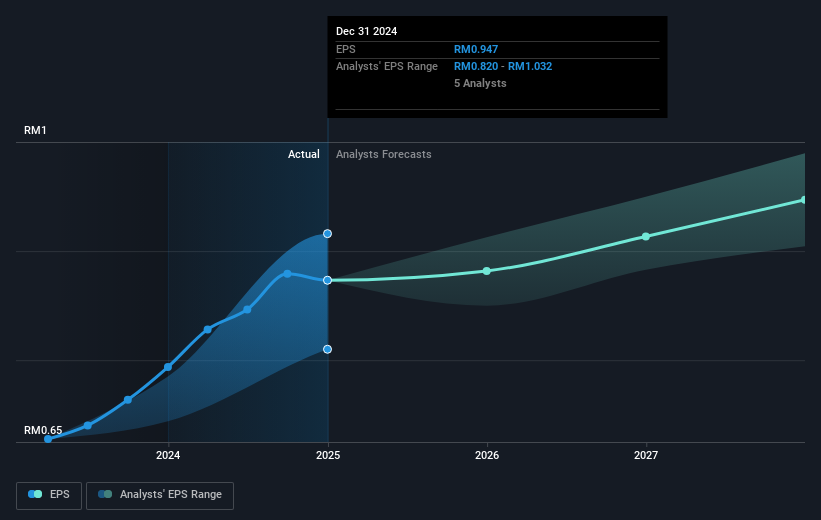
Task: Select the last forecast point at chart edge
Action: (804, 200)
